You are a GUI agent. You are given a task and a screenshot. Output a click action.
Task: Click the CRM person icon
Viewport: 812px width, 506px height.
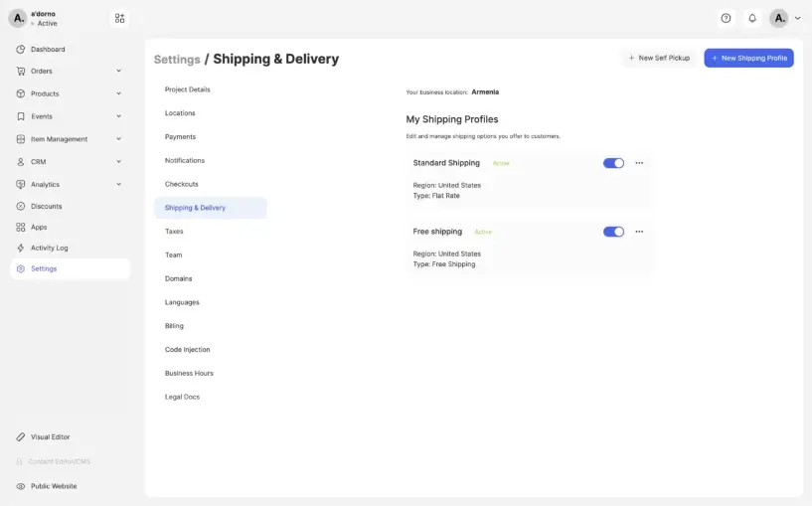[20, 162]
